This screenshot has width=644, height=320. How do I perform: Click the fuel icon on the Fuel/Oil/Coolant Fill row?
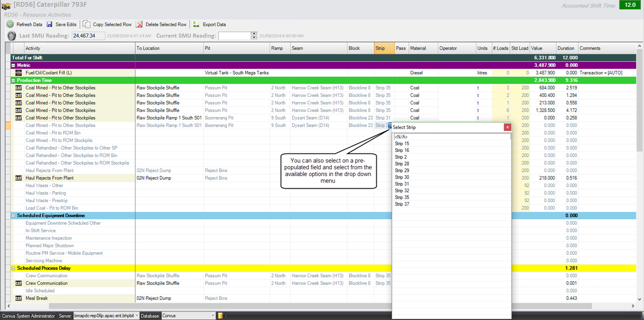[18, 73]
